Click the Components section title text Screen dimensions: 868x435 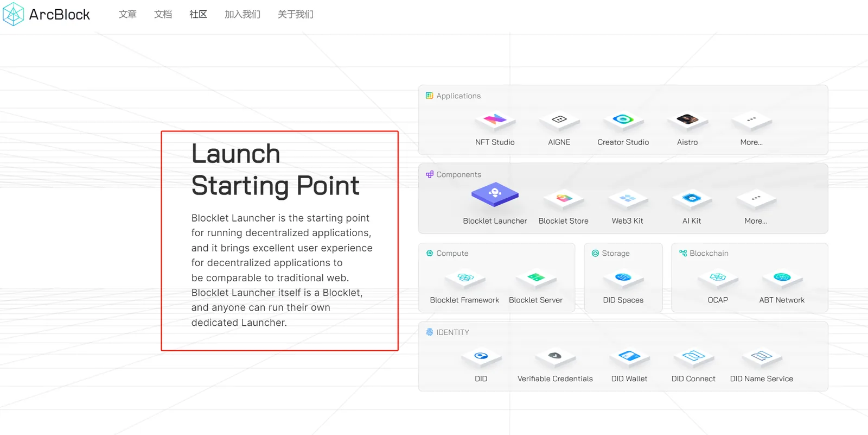point(459,174)
